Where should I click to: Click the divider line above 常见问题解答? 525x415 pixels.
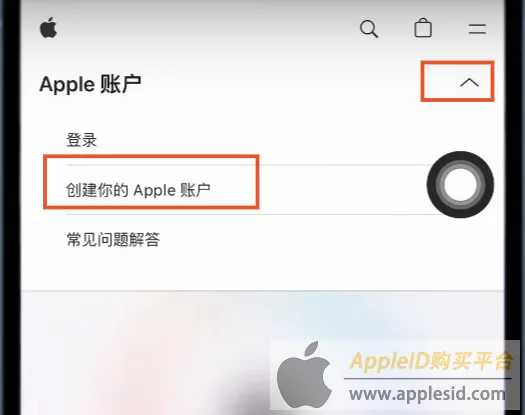pyautogui.click(x=248, y=214)
